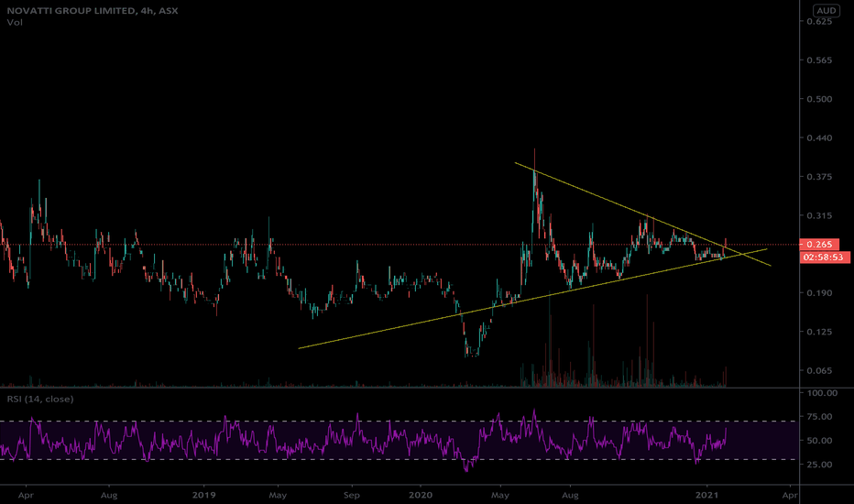The width and height of the screenshot is (854, 504).
Task: Click the 0.500 price axis value
Action: 819,99
